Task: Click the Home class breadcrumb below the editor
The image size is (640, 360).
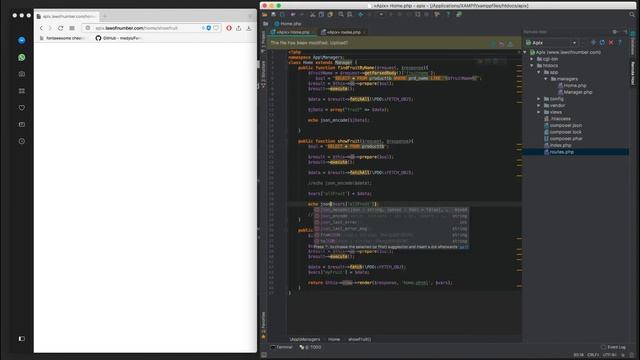Action: pyautogui.click(x=334, y=339)
